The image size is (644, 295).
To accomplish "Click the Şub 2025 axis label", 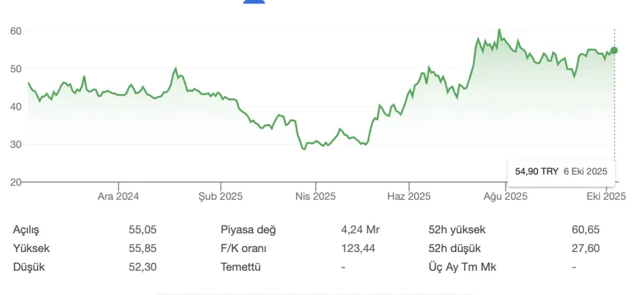I will [220, 196].
